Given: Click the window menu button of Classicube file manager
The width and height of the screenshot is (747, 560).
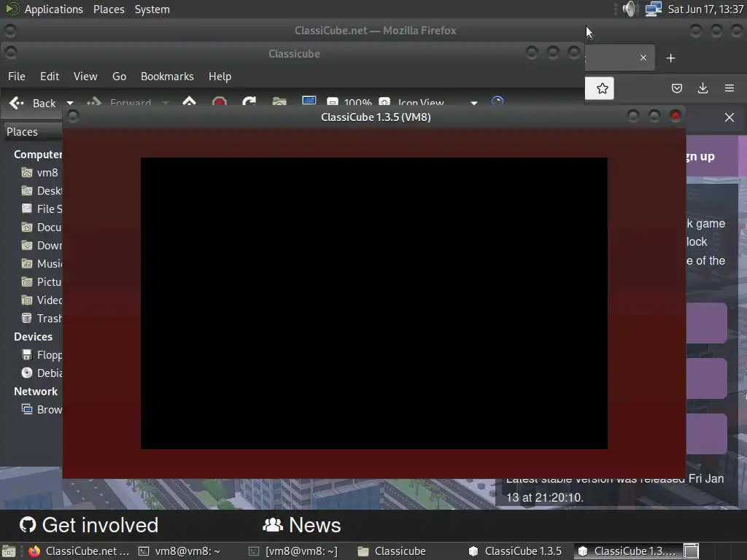Looking at the screenshot, I should coord(10,52).
